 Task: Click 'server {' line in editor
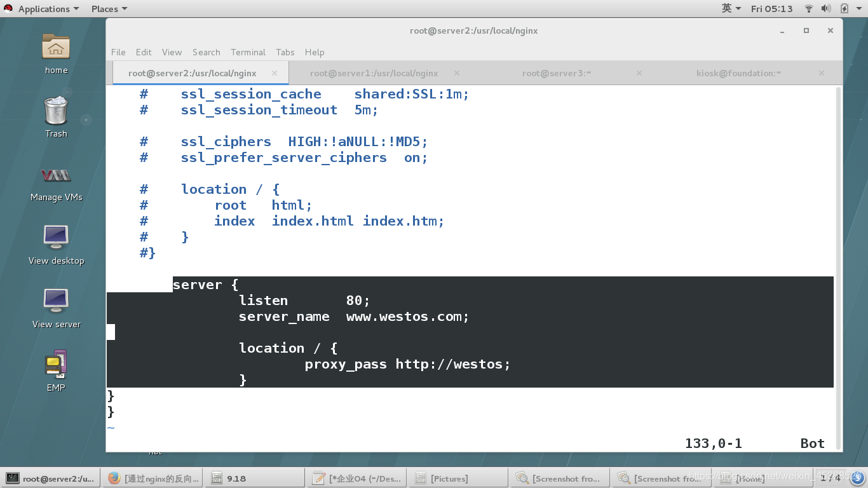(x=205, y=285)
